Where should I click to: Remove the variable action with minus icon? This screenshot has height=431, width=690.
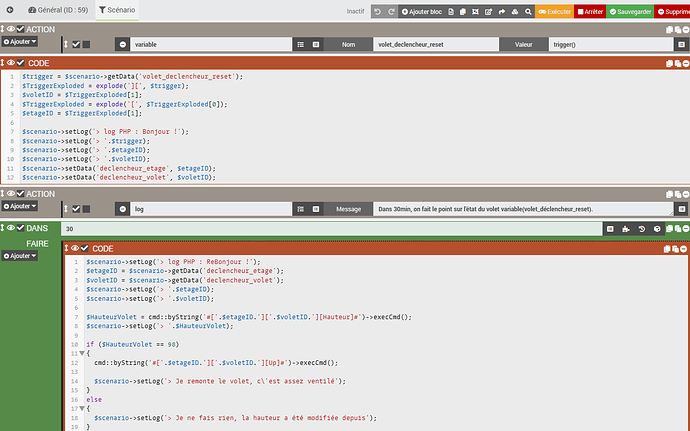point(123,45)
